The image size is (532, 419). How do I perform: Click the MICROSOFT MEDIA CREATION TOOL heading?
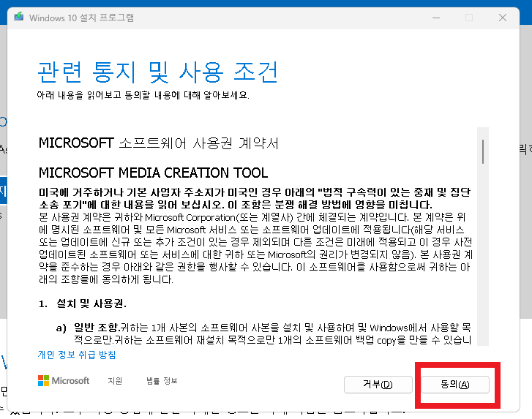[153, 173]
